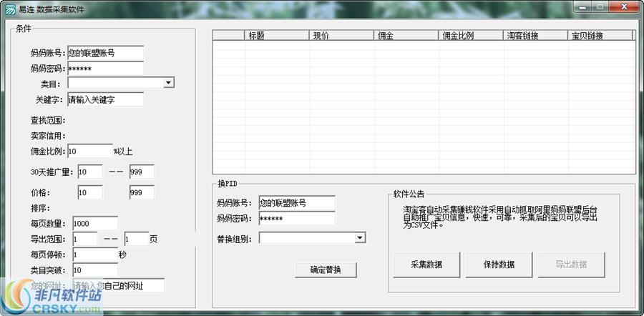Click the 卖家信用 label
The height and width of the screenshot is (316, 644).
tap(48, 137)
